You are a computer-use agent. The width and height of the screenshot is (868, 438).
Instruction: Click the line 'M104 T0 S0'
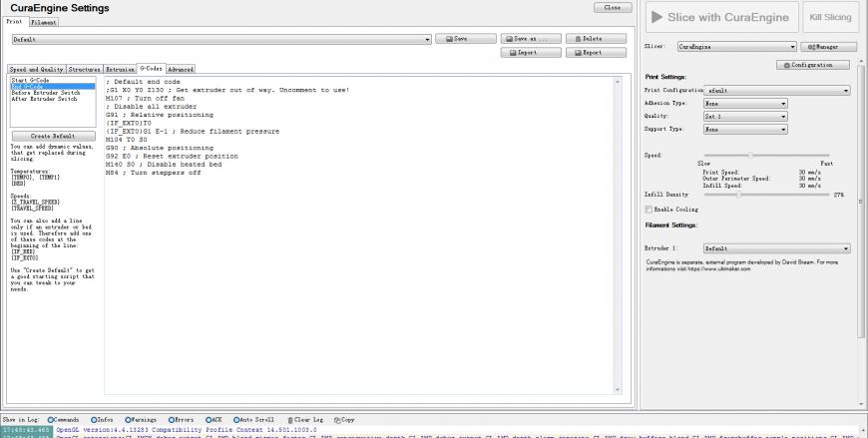click(127, 140)
